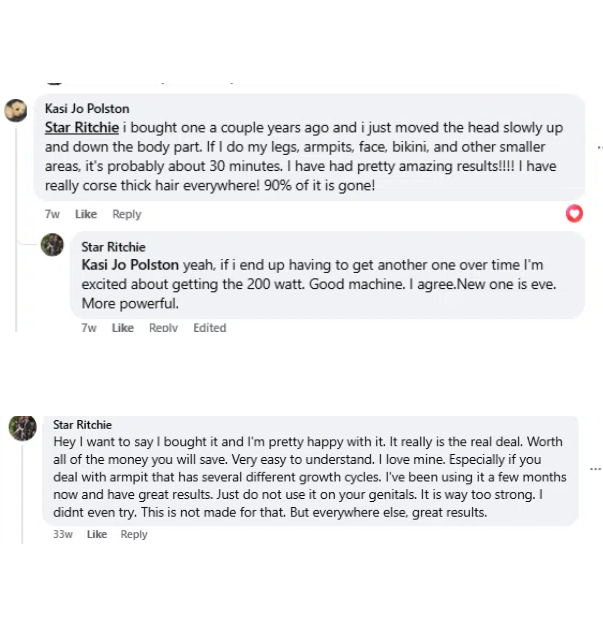603x620 pixels.
Task: Click the underlined Star Ritchie mention
Action: (82, 127)
